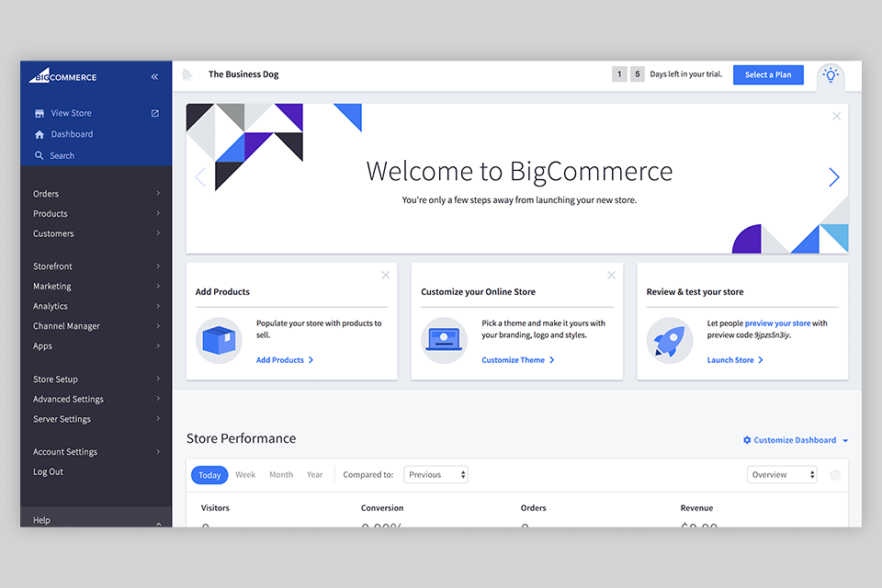Expand the Products menu

pyautogui.click(x=96, y=214)
